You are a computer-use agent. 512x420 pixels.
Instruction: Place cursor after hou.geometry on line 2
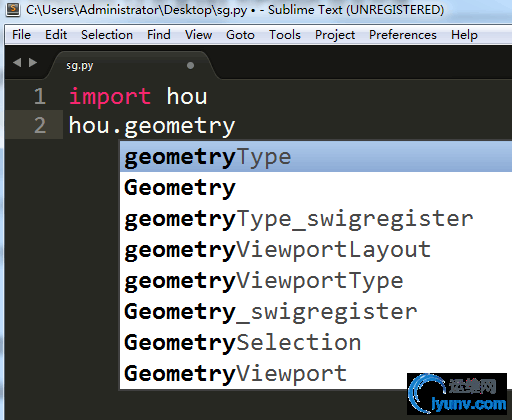pos(236,126)
